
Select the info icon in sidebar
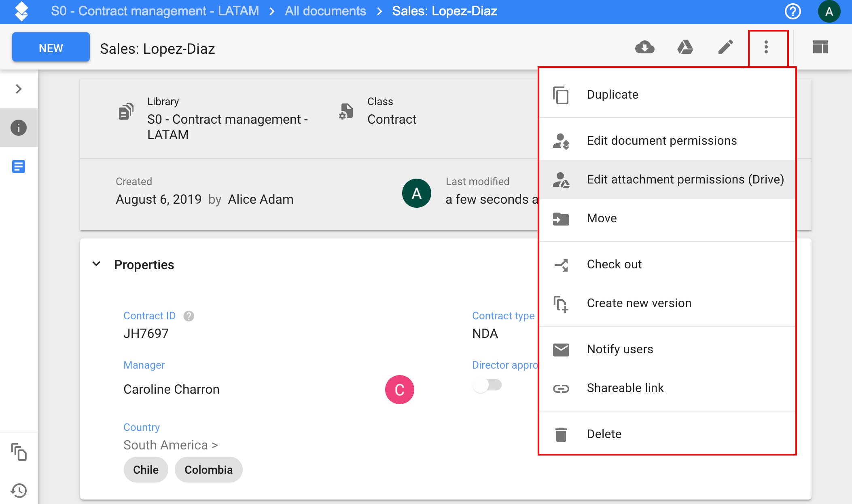pyautogui.click(x=19, y=128)
